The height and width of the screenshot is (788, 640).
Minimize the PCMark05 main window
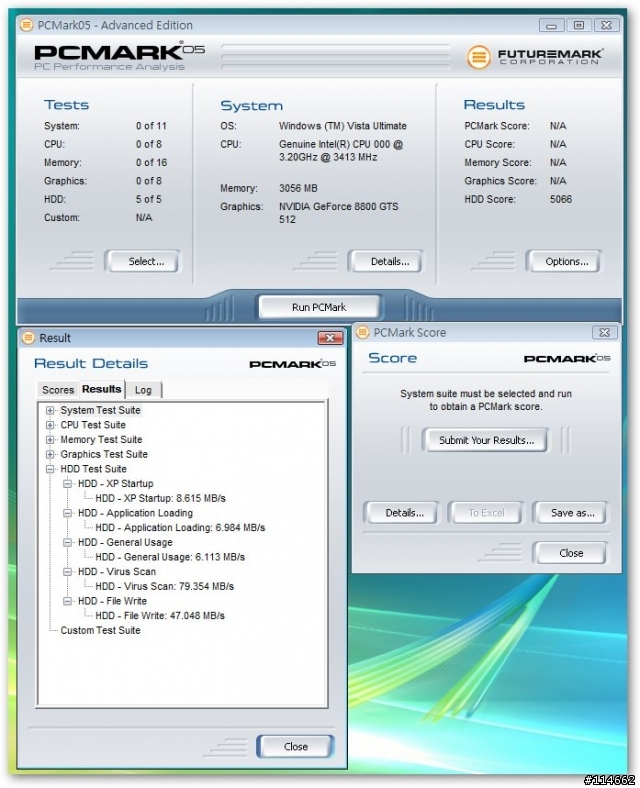pyautogui.click(x=552, y=25)
